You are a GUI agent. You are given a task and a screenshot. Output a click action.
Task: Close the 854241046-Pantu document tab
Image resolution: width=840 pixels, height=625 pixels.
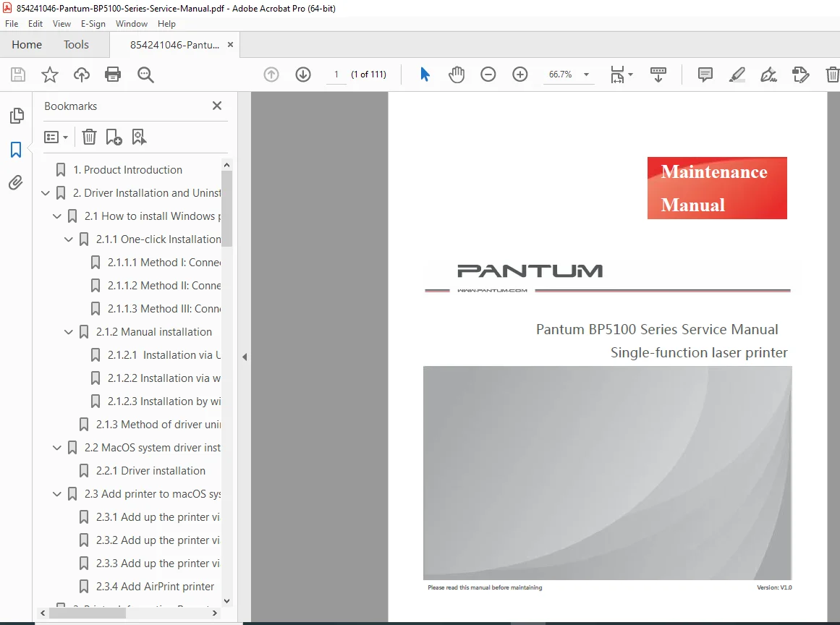230,45
